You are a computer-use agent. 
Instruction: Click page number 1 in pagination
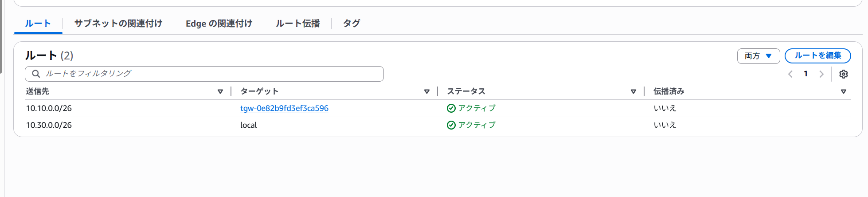pos(805,74)
